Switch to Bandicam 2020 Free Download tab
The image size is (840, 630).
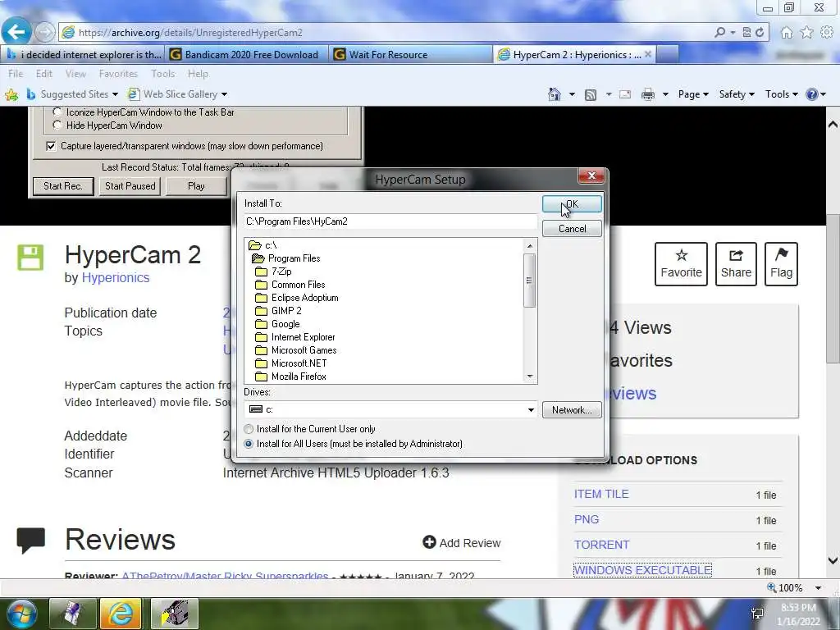(x=245, y=55)
